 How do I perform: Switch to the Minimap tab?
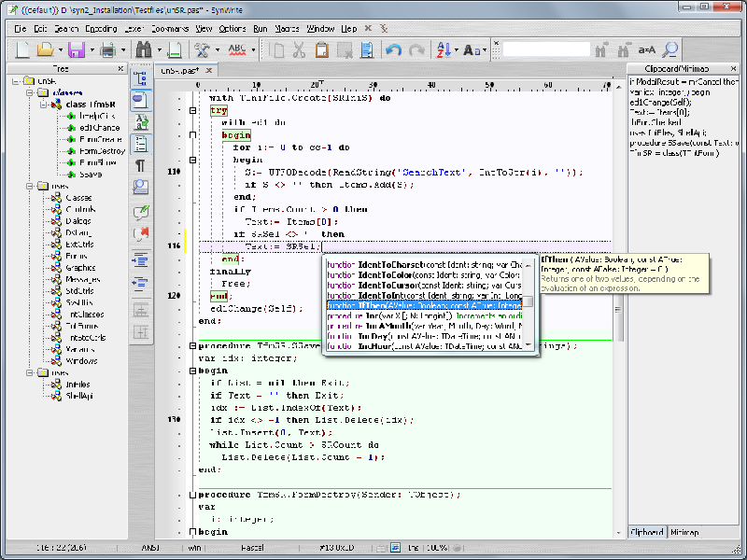684,532
